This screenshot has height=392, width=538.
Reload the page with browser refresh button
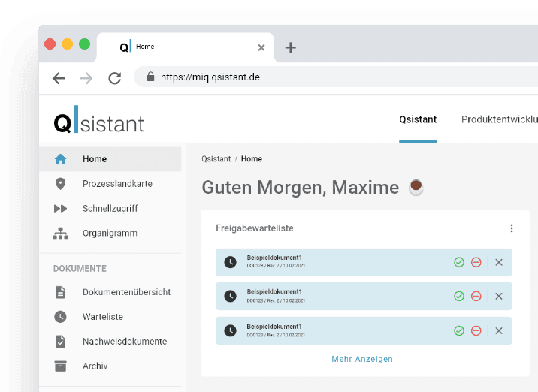(115, 77)
